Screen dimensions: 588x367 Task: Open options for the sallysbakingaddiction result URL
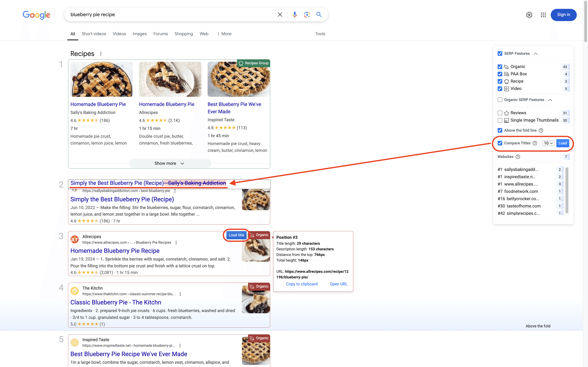(175, 191)
